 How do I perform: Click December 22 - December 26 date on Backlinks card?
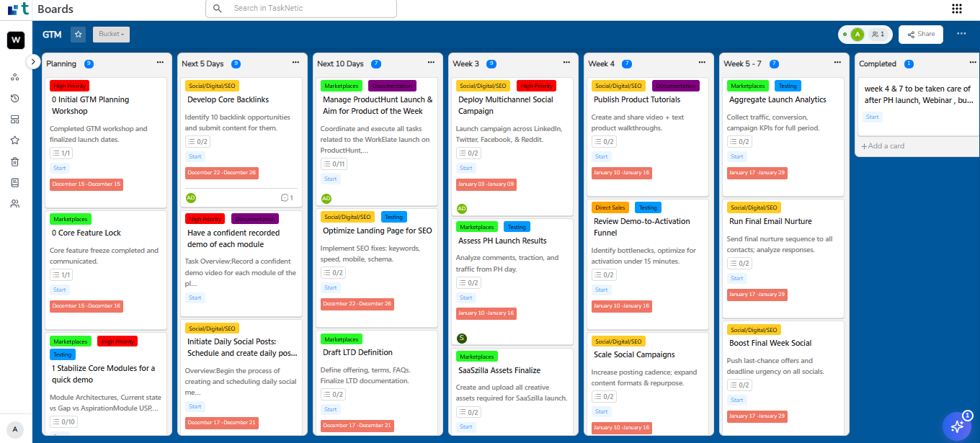222,173
